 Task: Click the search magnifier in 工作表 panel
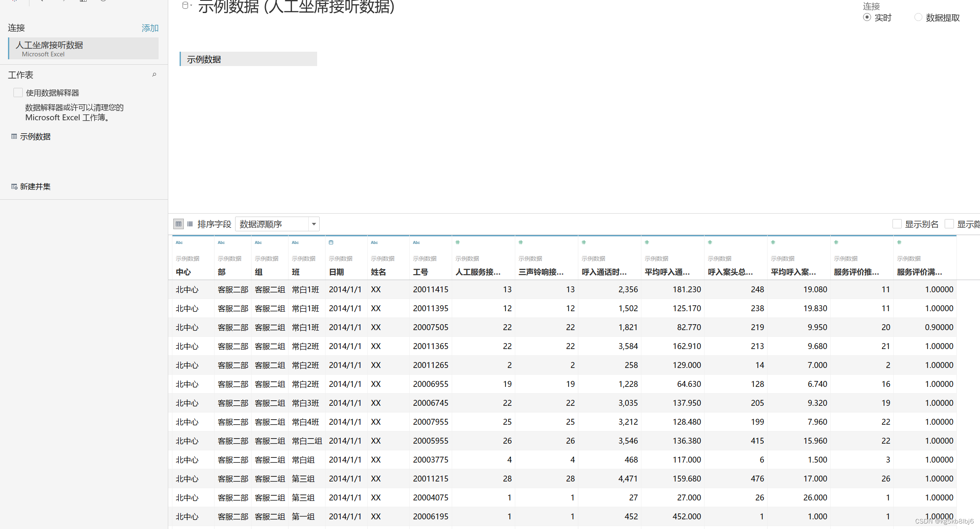154,74
